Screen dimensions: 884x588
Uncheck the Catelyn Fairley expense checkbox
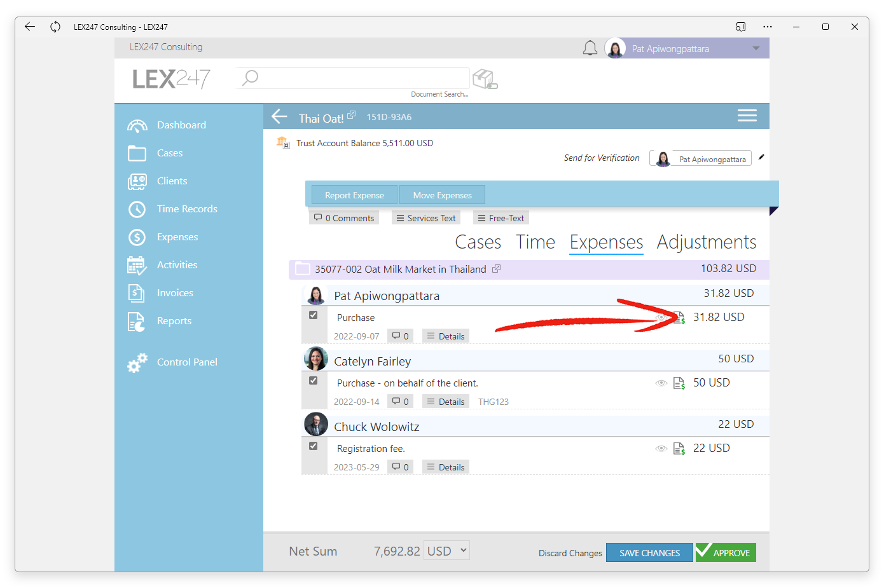point(313,381)
